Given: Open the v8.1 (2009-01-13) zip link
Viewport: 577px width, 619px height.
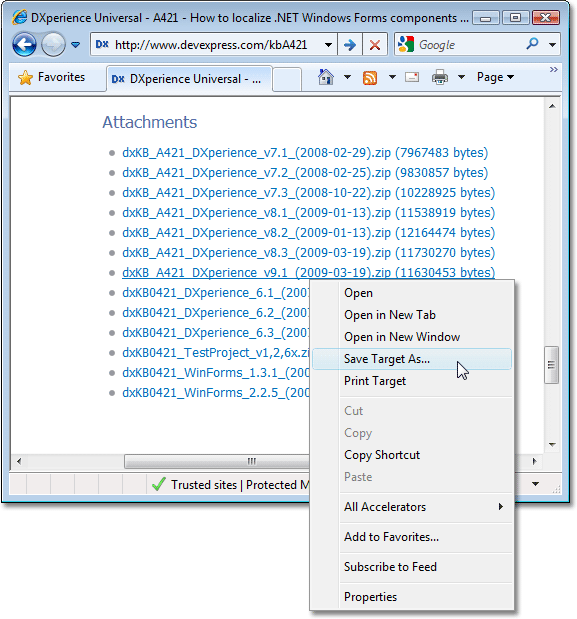Looking at the screenshot, I should click(x=308, y=213).
